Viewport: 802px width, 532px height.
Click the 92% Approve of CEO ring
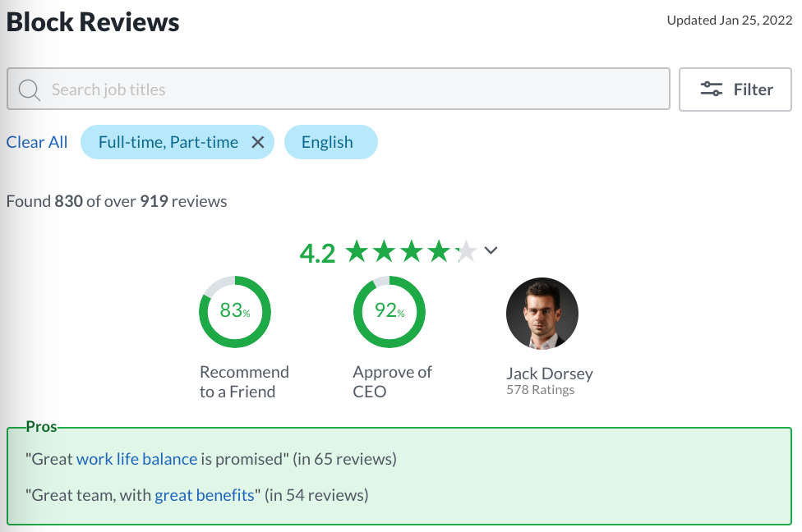389,312
